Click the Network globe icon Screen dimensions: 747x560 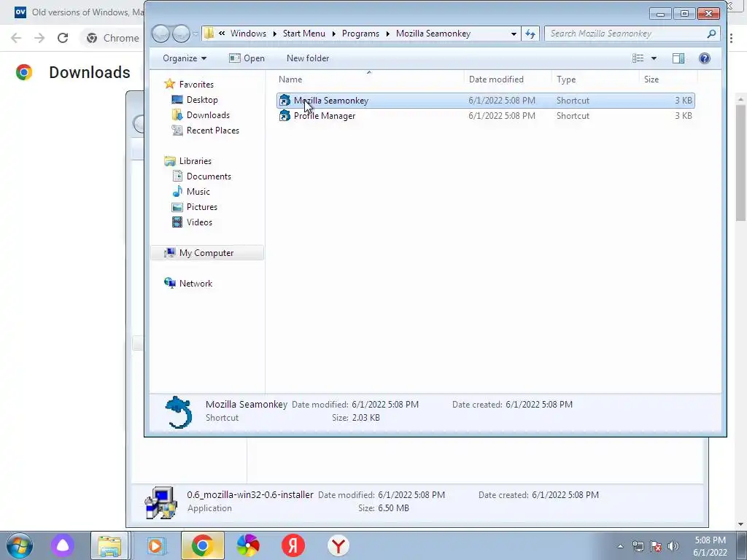169,283
